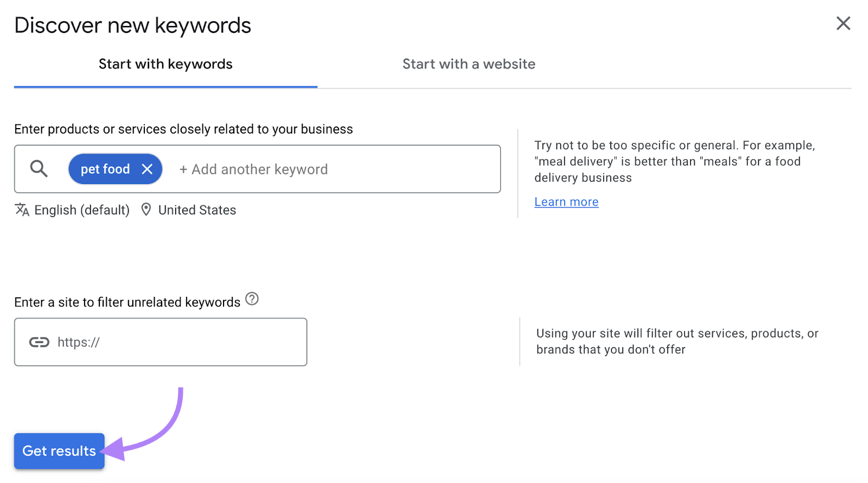Click the translate language icon
The width and height of the screenshot is (868, 483).
tap(22, 210)
